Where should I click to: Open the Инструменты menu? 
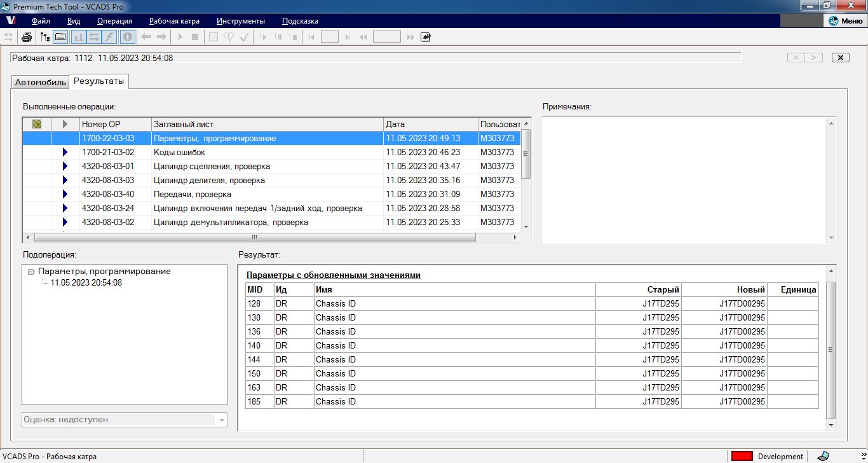pyautogui.click(x=241, y=21)
